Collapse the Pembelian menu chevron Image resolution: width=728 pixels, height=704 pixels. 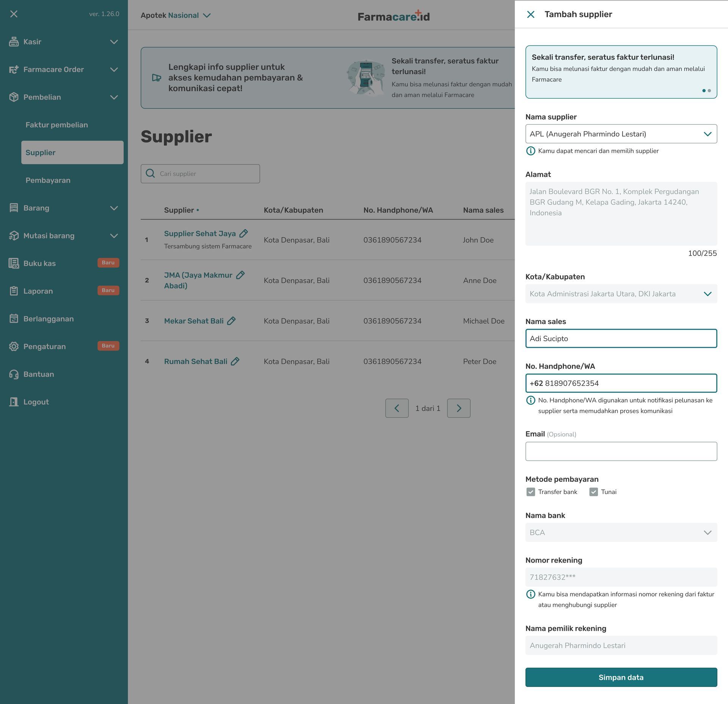coord(114,97)
